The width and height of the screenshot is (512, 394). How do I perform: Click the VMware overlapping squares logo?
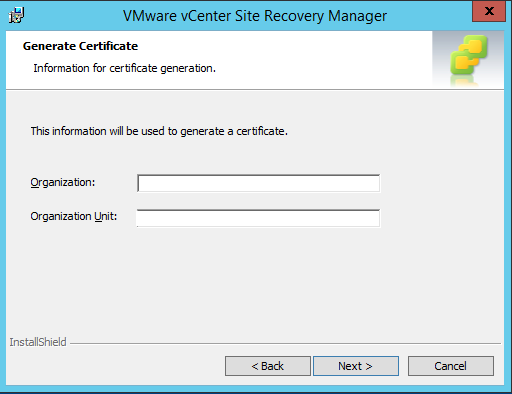coord(469,54)
